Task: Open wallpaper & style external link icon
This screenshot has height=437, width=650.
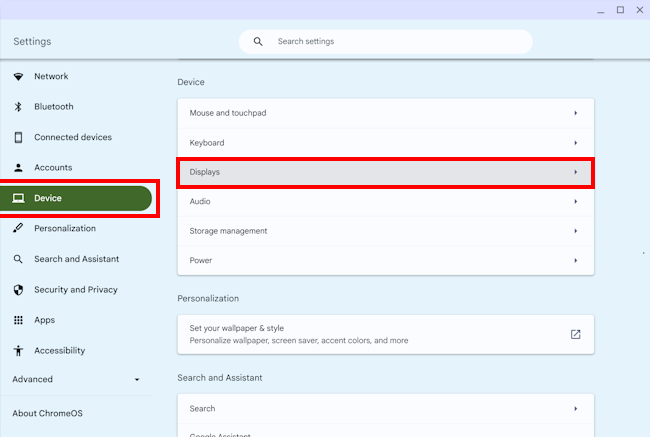Action: 575,334
